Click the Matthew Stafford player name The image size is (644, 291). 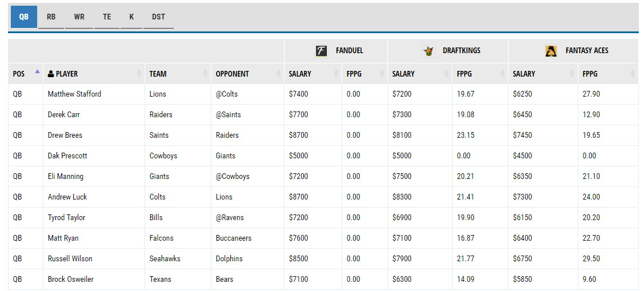click(x=74, y=94)
